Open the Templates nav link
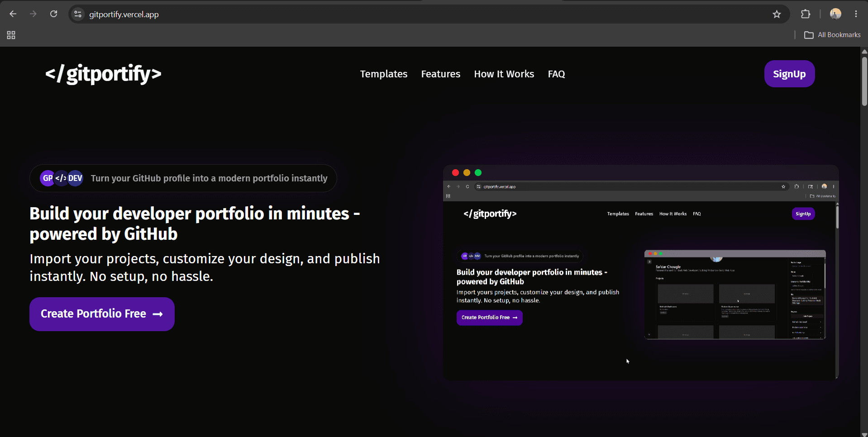Screen dimensions: 868x437 click(384, 74)
